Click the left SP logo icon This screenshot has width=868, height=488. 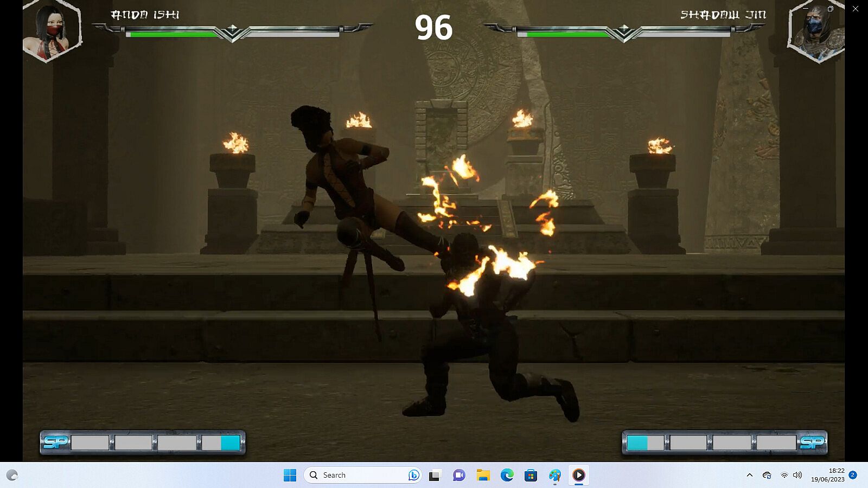click(55, 442)
